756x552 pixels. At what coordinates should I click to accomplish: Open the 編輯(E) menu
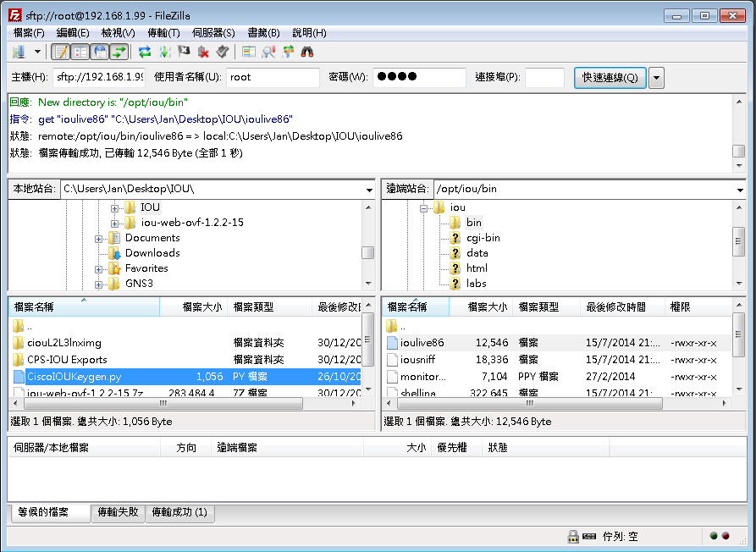point(73,33)
